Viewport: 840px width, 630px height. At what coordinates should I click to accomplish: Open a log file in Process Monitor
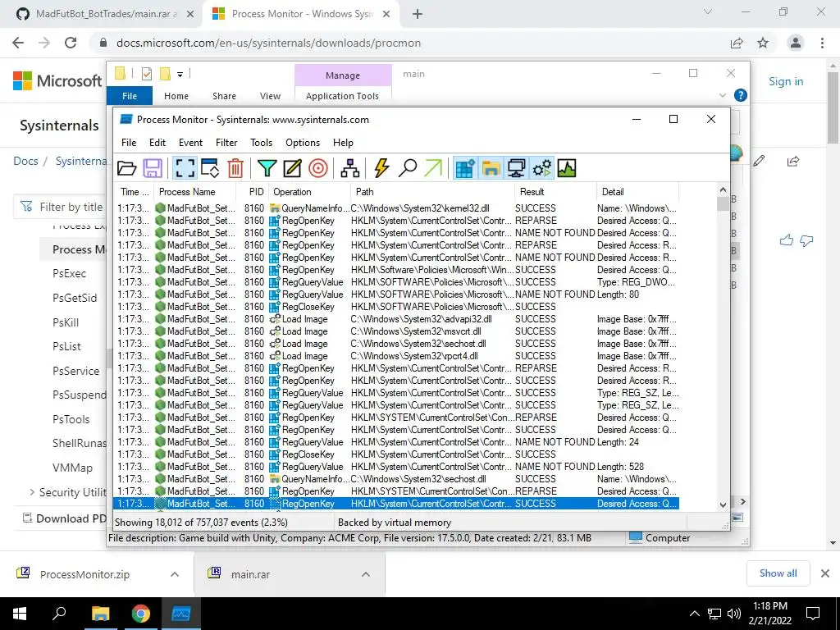127,168
